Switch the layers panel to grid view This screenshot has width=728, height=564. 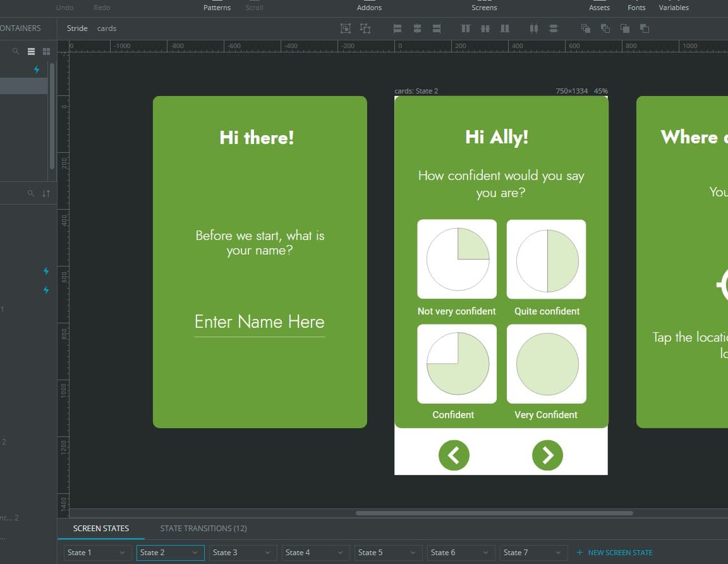45,51
